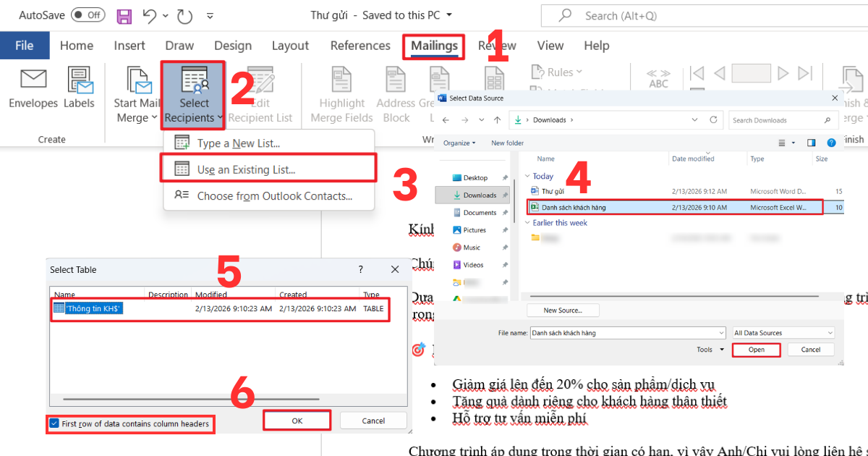Image resolution: width=868 pixels, height=456 pixels.
Task: Click the blue Help icon in file dialog
Action: point(832,143)
